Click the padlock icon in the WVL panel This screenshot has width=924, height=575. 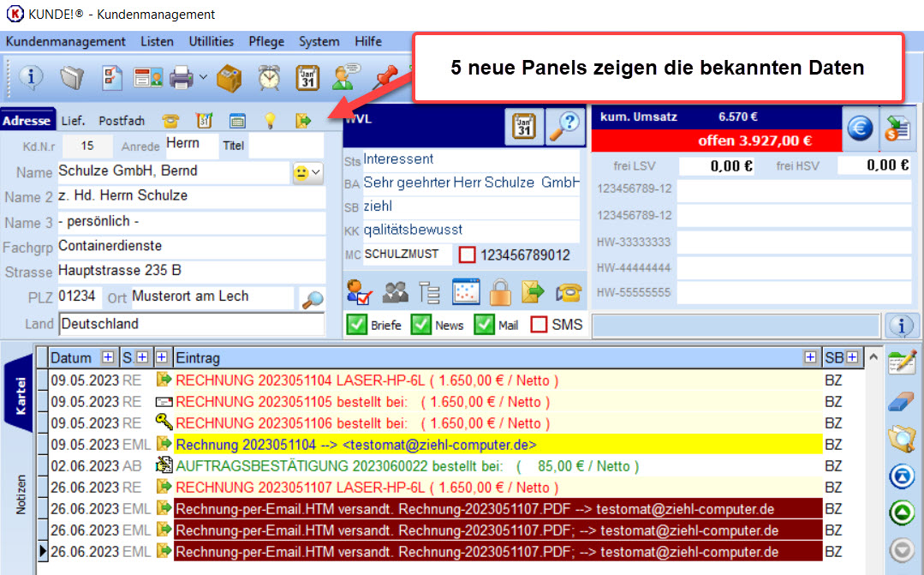tap(501, 292)
